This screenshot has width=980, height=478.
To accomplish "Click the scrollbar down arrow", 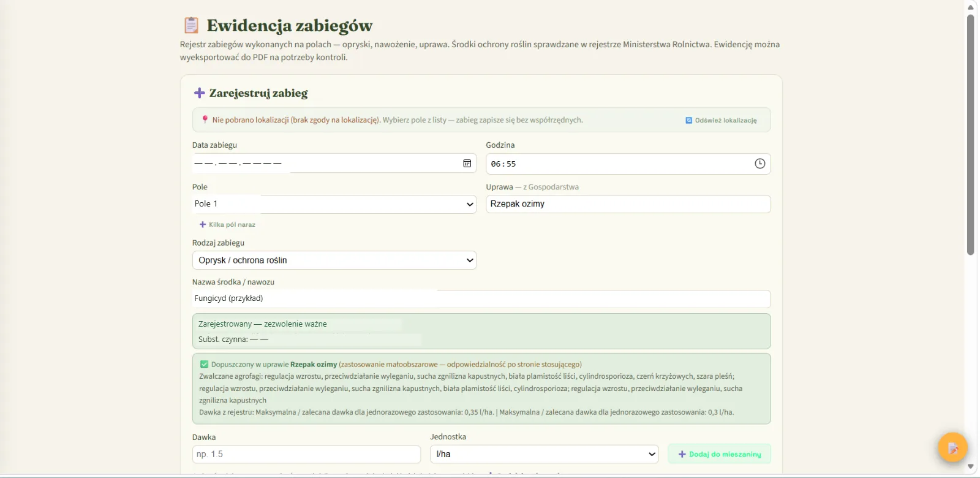I will (x=970, y=466).
